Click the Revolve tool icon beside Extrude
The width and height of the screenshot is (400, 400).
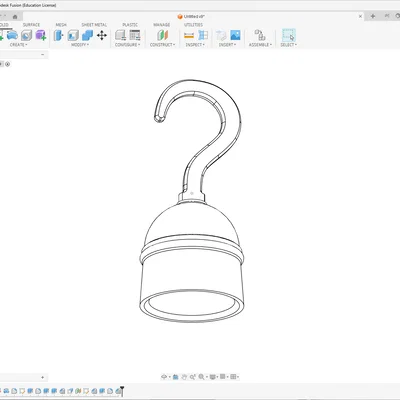26,35
